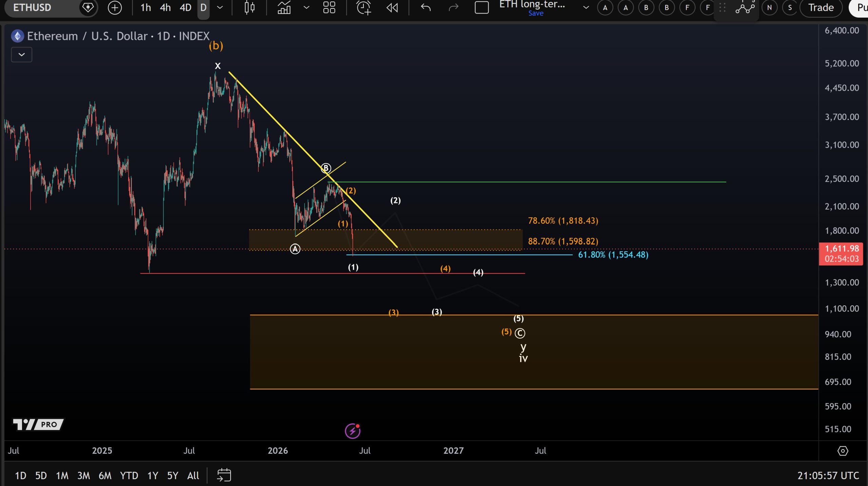The image size is (868, 486).
Task: Select the white x wave label
Action: [218, 65]
